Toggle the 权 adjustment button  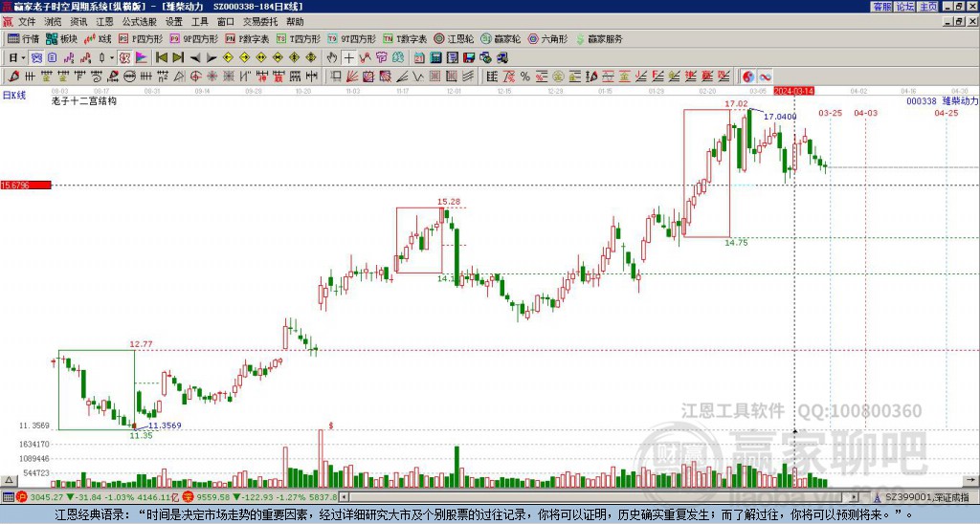[x=124, y=57]
